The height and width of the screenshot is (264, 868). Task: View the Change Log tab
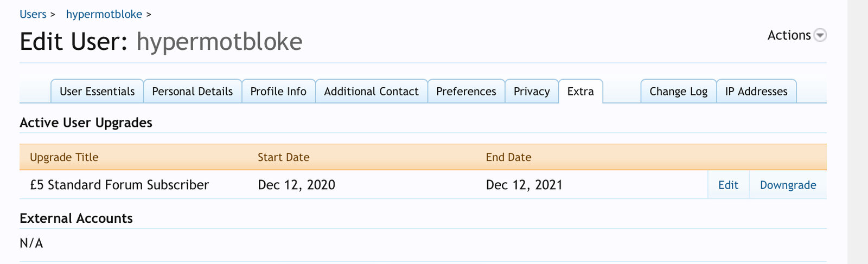pyautogui.click(x=679, y=91)
